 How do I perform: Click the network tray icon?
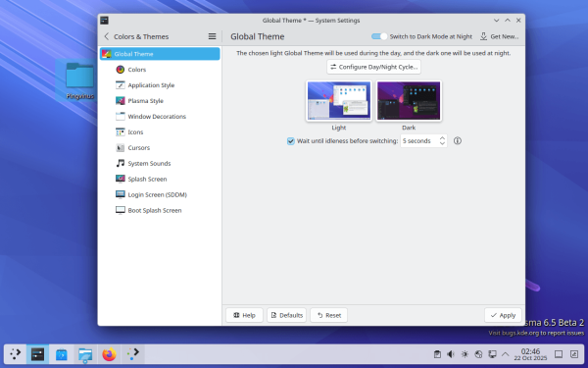(478, 354)
